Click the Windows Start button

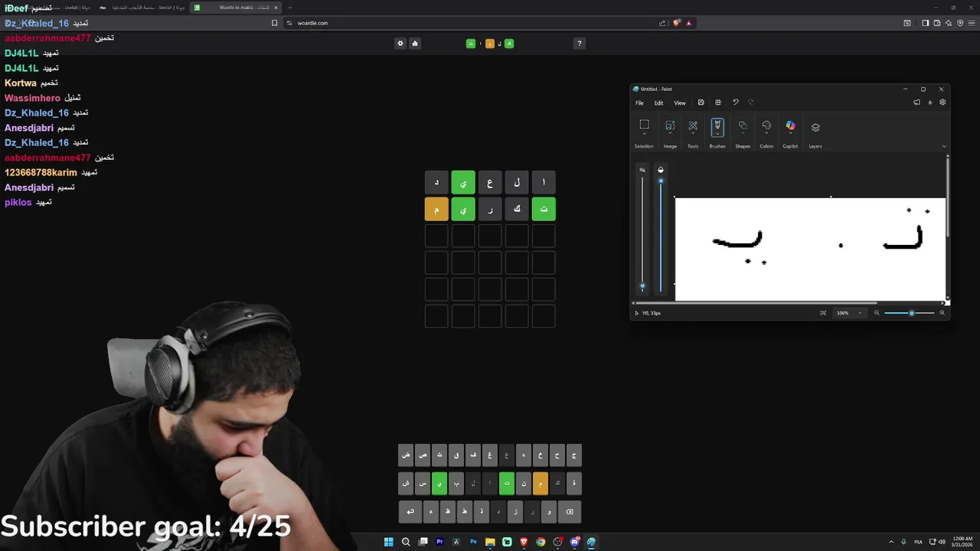(x=388, y=542)
